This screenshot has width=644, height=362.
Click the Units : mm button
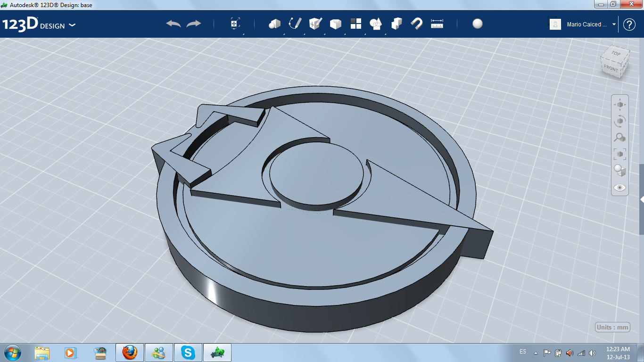(x=612, y=328)
